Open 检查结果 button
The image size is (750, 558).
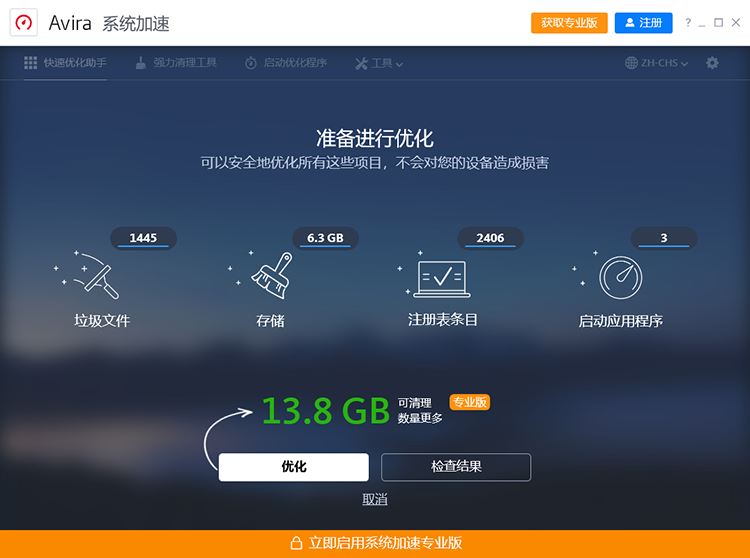[x=456, y=467]
